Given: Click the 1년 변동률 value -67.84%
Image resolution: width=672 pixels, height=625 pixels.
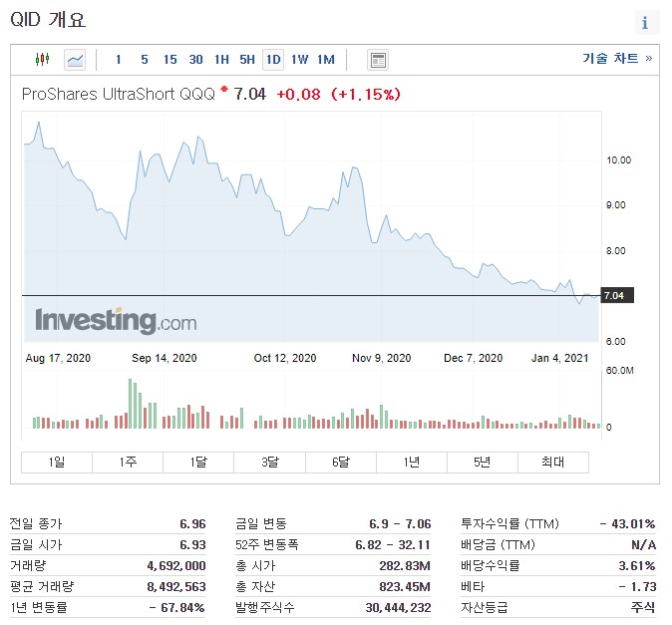Looking at the screenshot, I should (x=177, y=607).
